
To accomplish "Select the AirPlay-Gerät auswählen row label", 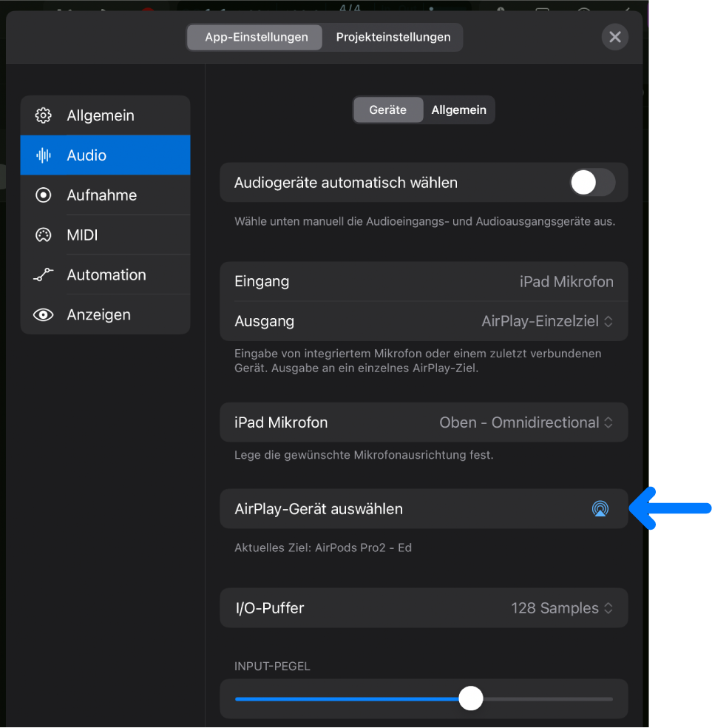I will click(319, 509).
